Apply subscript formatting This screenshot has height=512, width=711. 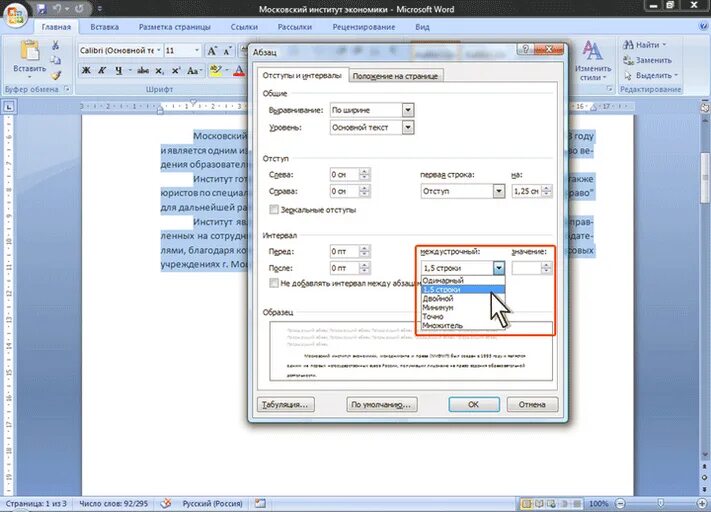(x=159, y=70)
